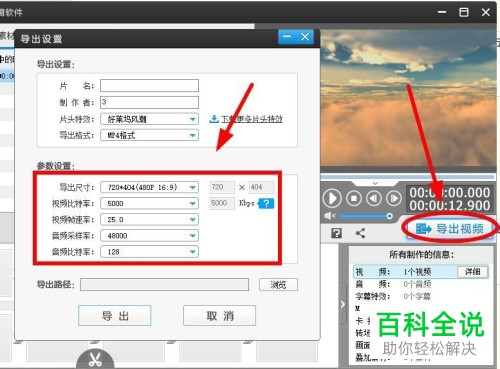The image size is (500, 369).
Task: Mute the speaker volume icon
Action: tap(329, 216)
